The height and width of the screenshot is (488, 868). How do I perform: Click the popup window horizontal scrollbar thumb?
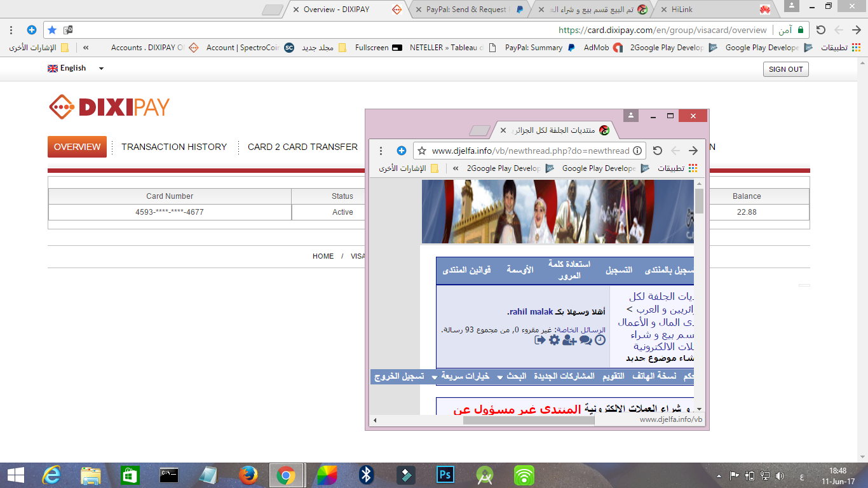(529, 420)
